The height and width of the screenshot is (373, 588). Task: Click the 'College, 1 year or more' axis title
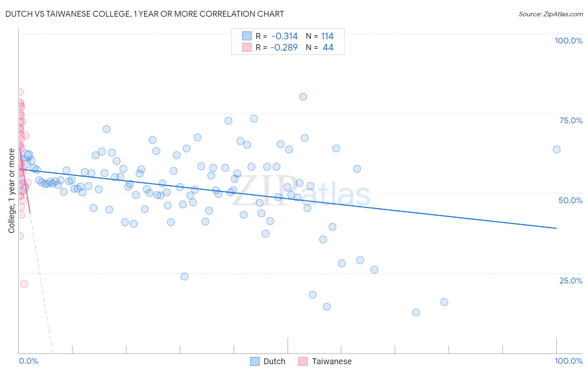[x=12, y=191]
